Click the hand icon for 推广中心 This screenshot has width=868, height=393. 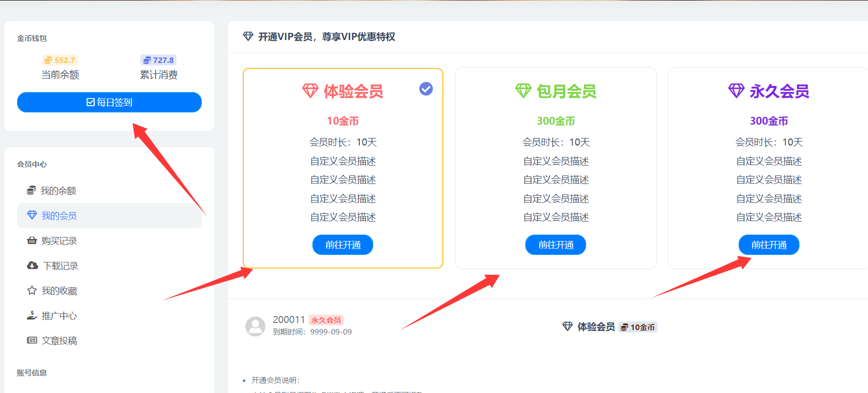click(x=32, y=315)
